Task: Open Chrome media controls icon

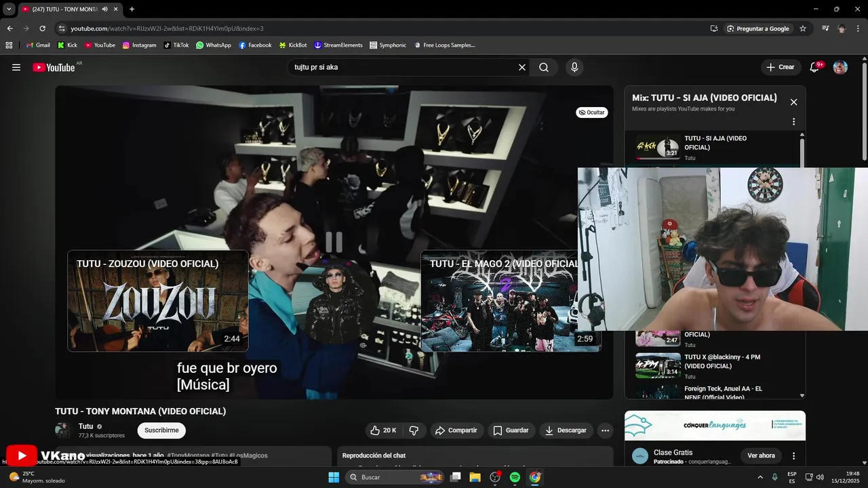Action: pos(825,28)
